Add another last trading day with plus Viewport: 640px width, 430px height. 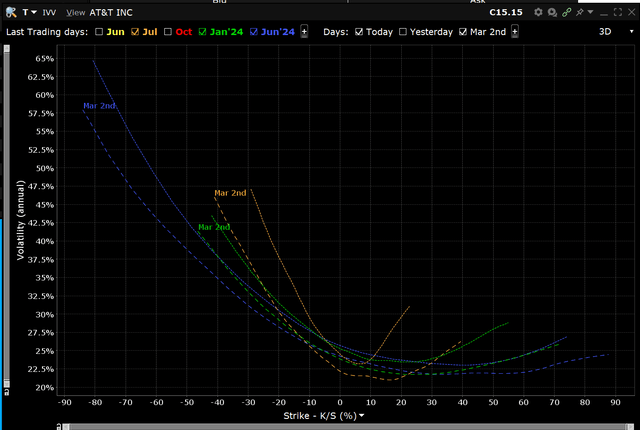304,31
